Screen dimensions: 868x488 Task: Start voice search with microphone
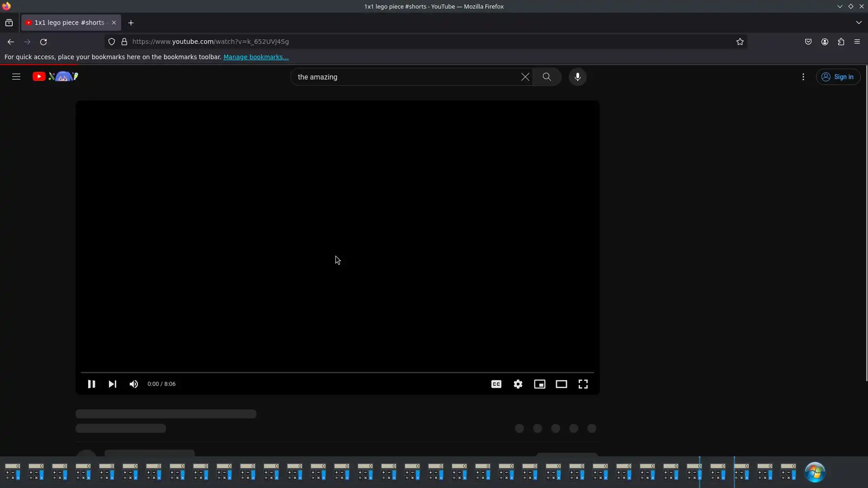(577, 77)
